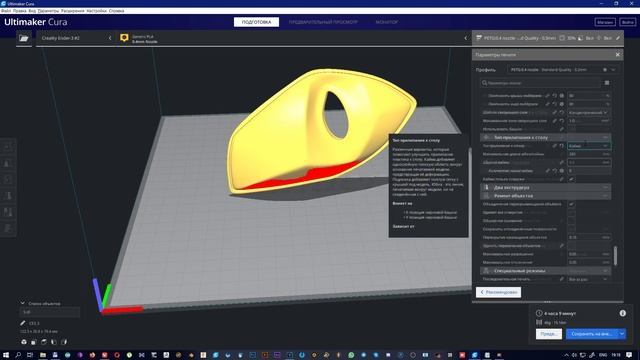The image size is (640, 360).
Task: Toggle 'Keep disconnected faces' checkbox
Action: point(571,229)
